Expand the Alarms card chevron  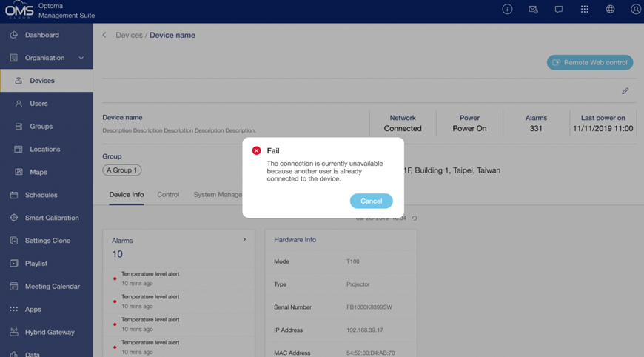(244, 240)
